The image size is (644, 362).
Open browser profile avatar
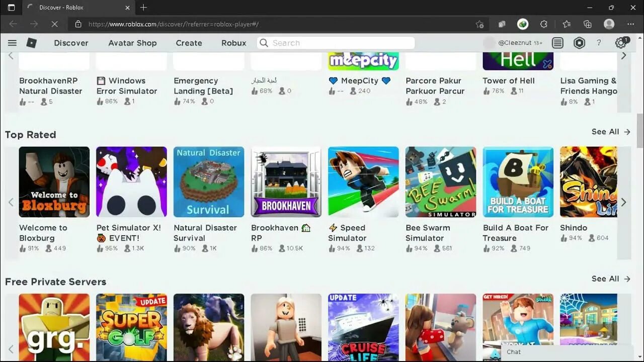click(x=609, y=24)
